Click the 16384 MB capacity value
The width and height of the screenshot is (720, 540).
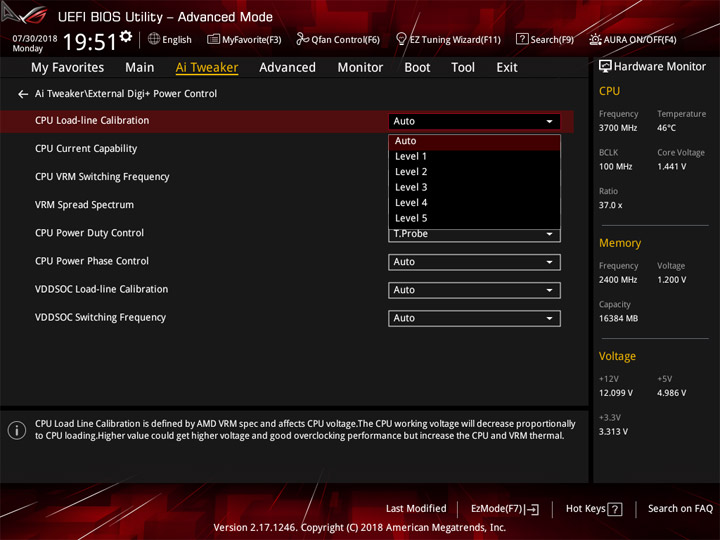pyautogui.click(x=618, y=319)
